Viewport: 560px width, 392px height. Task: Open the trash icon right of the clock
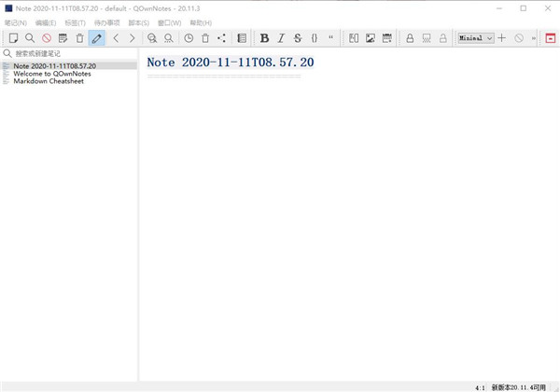pos(205,38)
